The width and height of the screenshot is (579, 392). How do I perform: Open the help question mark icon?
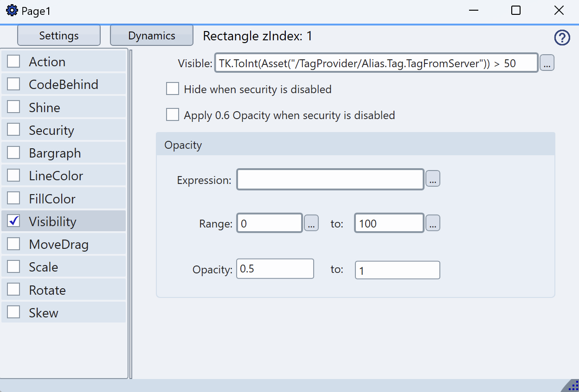tap(562, 38)
